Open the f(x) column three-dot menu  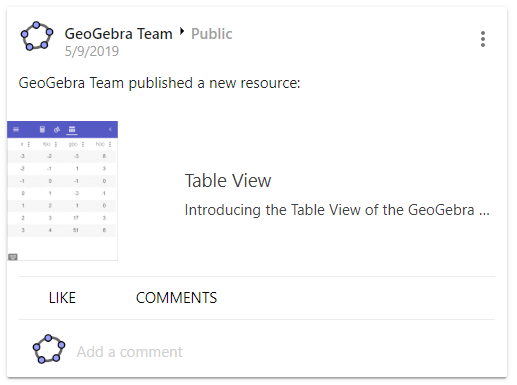coord(56,144)
